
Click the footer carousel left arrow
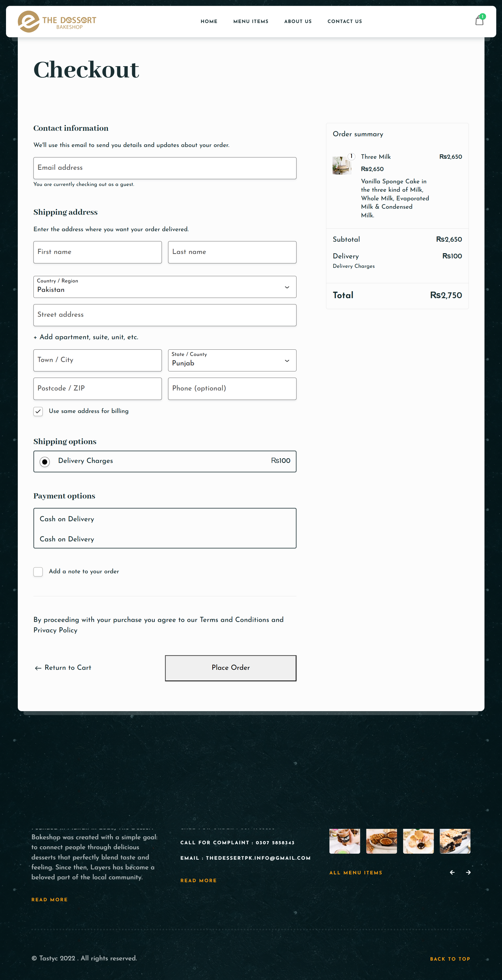[452, 872]
